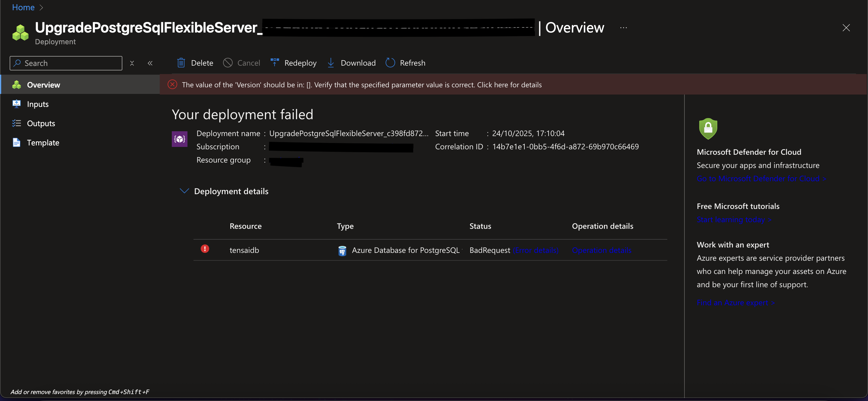Click the red alert icon beside tensaidb
This screenshot has width=868, height=401.
tap(205, 249)
